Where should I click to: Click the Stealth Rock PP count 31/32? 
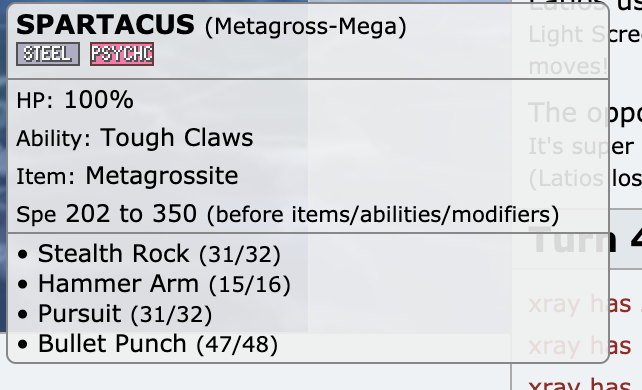240,255
